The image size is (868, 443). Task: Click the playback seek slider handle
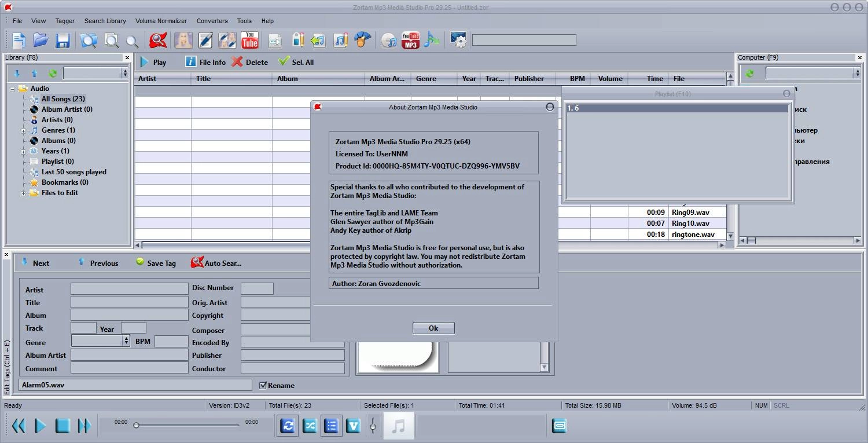pyautogui.click(x=137, y=426)
